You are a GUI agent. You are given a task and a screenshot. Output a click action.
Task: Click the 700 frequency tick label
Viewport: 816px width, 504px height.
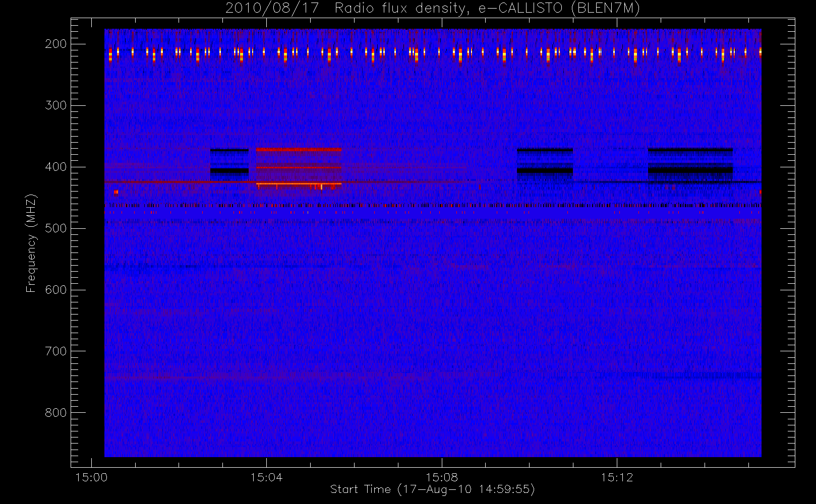tap(55, 351)
